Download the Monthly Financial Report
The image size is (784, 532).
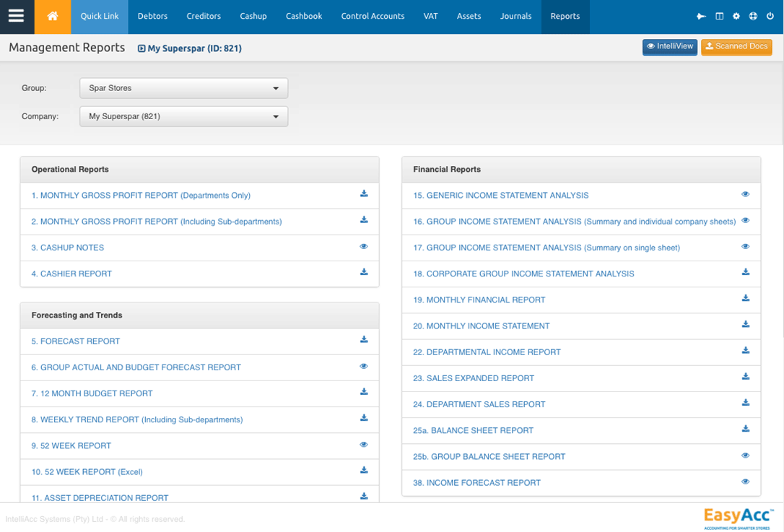click(x=746, y=298)
